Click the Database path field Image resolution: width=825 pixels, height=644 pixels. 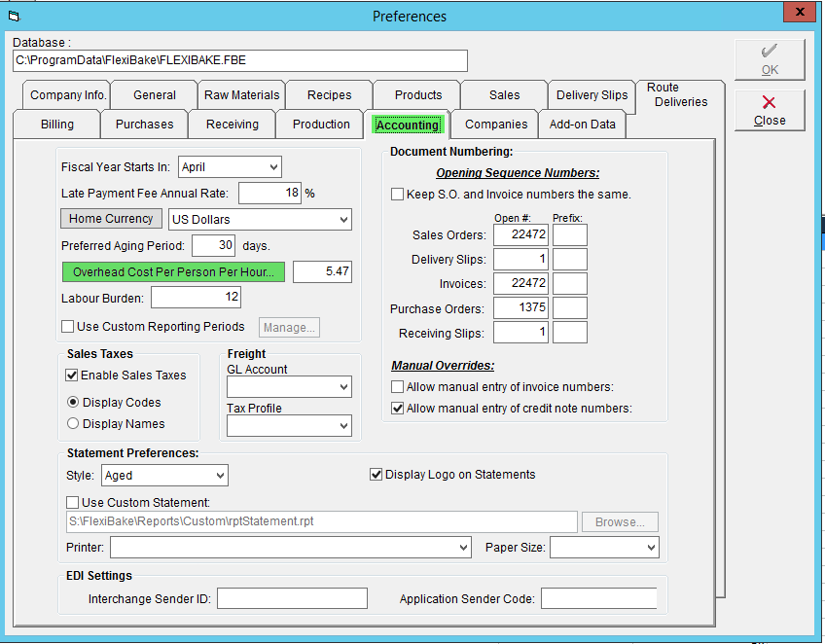240,60
